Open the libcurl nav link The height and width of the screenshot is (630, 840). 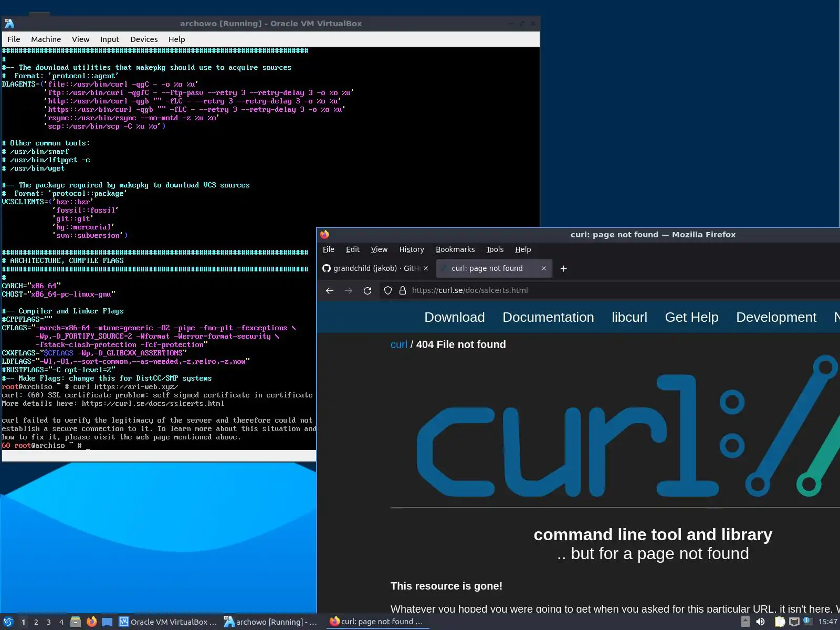(x=629, y=317)
